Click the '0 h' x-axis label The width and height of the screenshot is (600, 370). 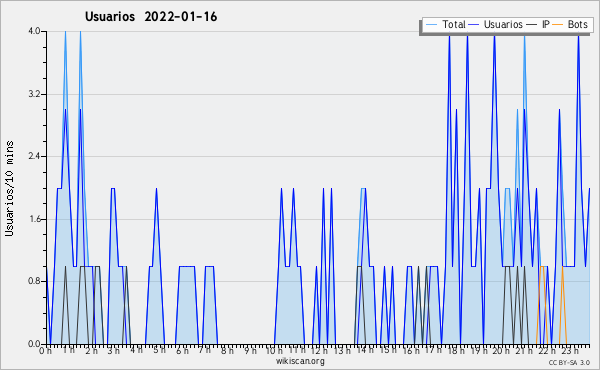(x=46, y=350)
